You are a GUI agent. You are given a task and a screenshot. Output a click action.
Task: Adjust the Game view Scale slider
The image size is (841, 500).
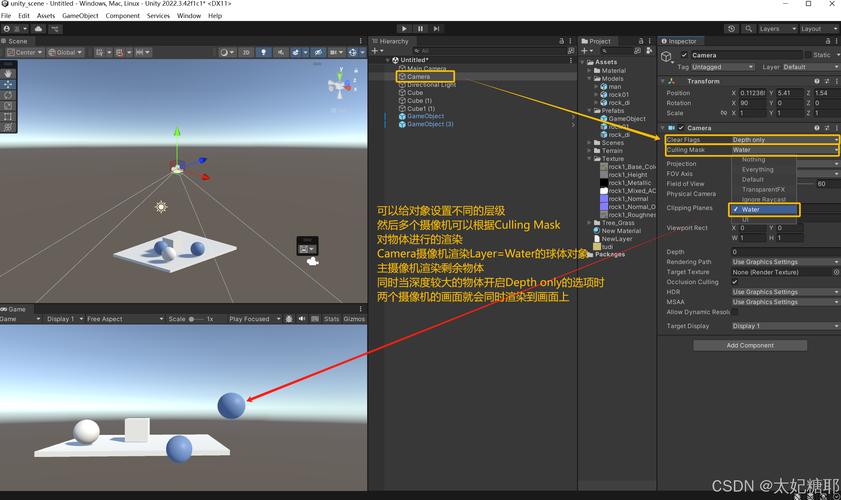pos(196,319)
